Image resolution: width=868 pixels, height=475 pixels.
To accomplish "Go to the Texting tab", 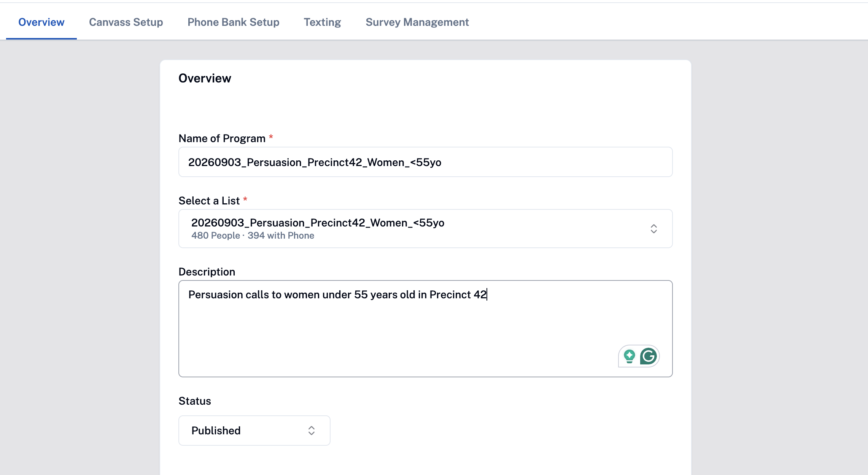I will [322, 22].
